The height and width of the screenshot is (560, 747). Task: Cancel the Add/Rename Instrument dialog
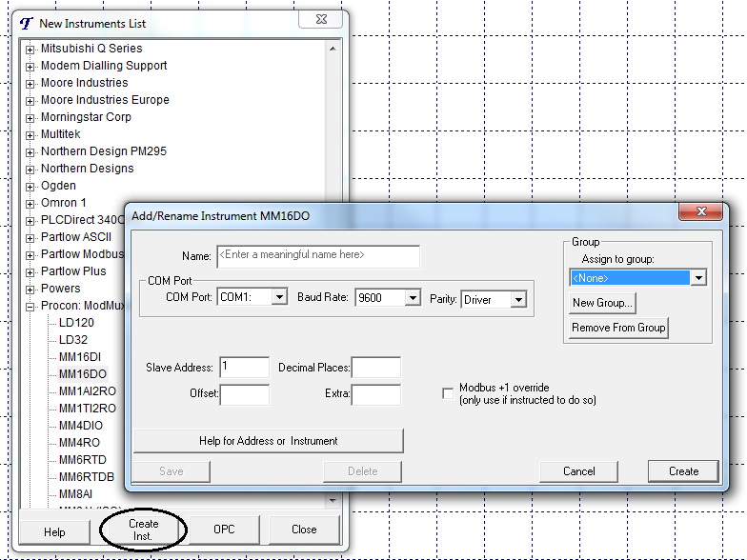[578, 471]
